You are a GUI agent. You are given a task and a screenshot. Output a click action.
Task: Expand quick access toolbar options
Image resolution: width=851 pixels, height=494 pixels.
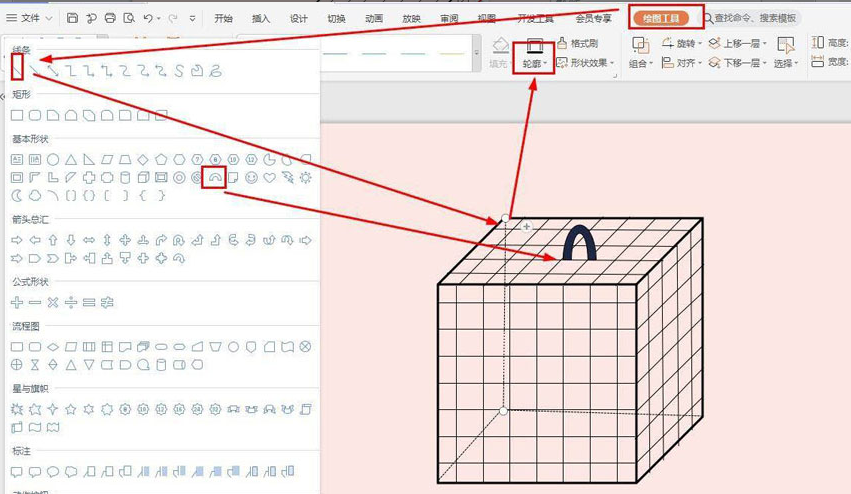point(192,18)
